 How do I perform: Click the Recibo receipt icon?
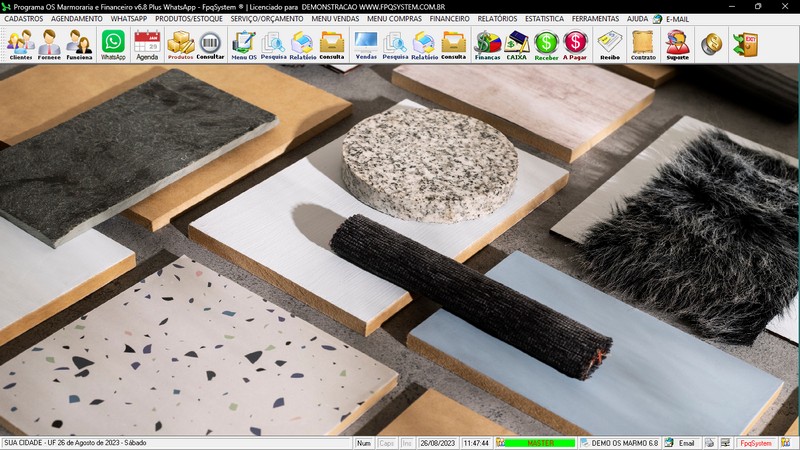coord(610,45)
